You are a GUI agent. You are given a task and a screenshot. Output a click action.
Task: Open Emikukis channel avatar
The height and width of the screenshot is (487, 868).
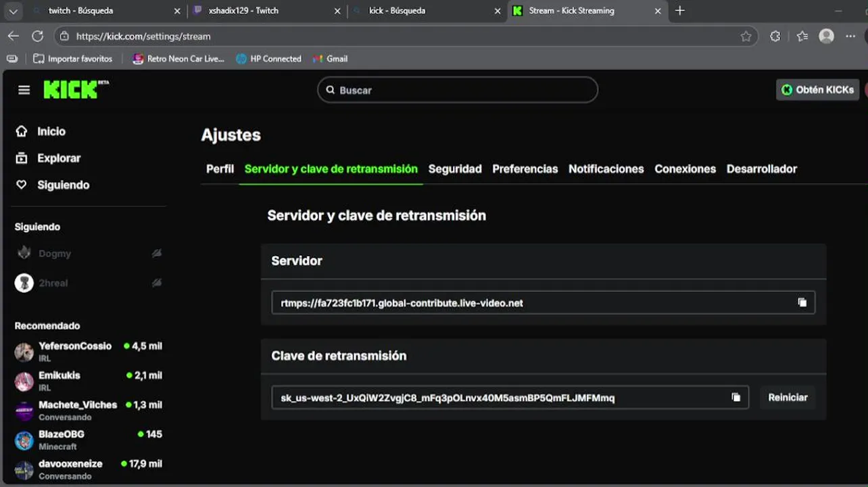(x=24, y=381)
